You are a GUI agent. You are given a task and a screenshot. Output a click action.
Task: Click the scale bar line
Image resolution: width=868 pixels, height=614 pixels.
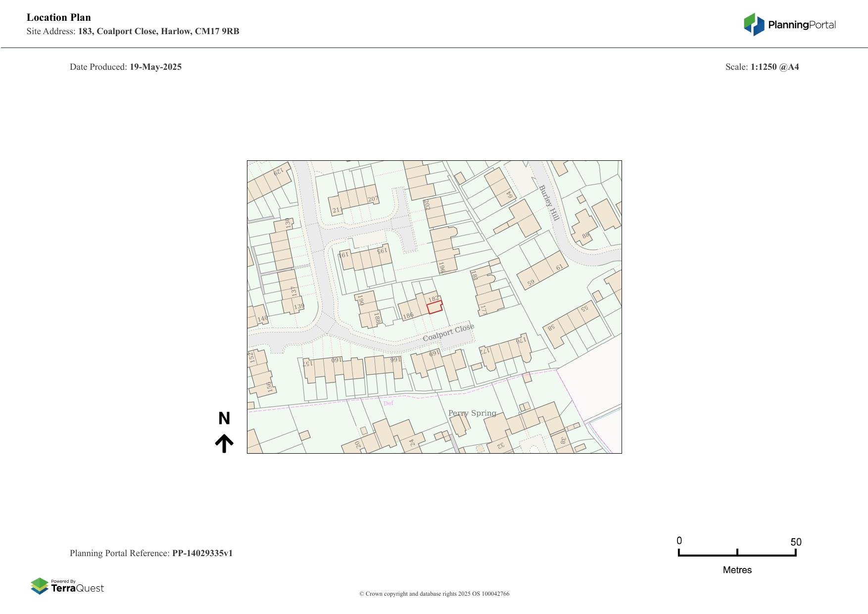(x=737, y=555)
